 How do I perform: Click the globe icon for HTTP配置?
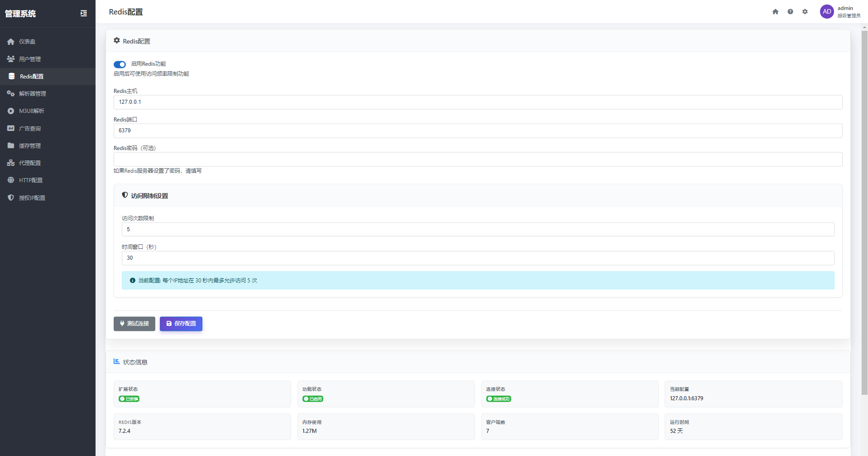(11, 180)
